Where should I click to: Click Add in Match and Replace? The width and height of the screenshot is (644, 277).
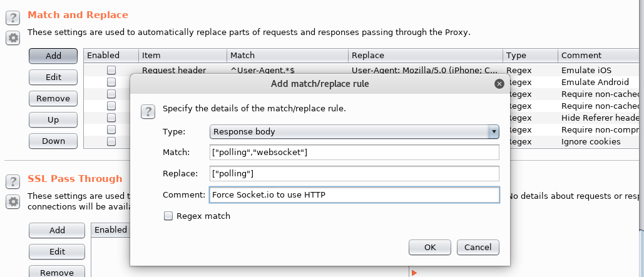(x=53, y=56)
